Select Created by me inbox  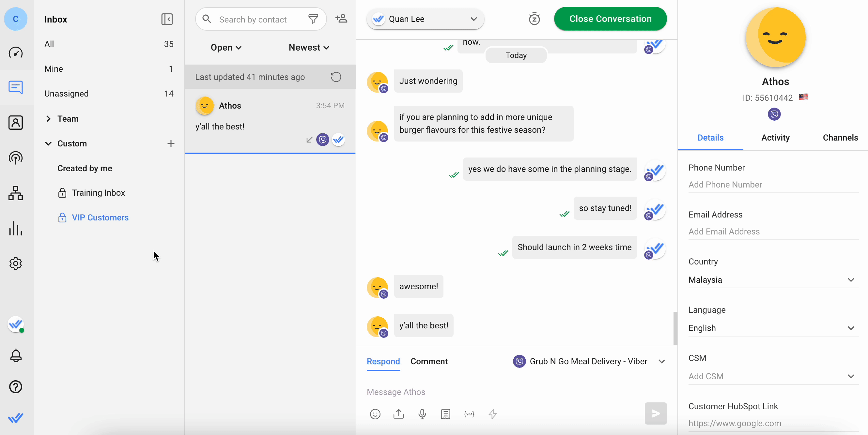(x=85, y=168)
